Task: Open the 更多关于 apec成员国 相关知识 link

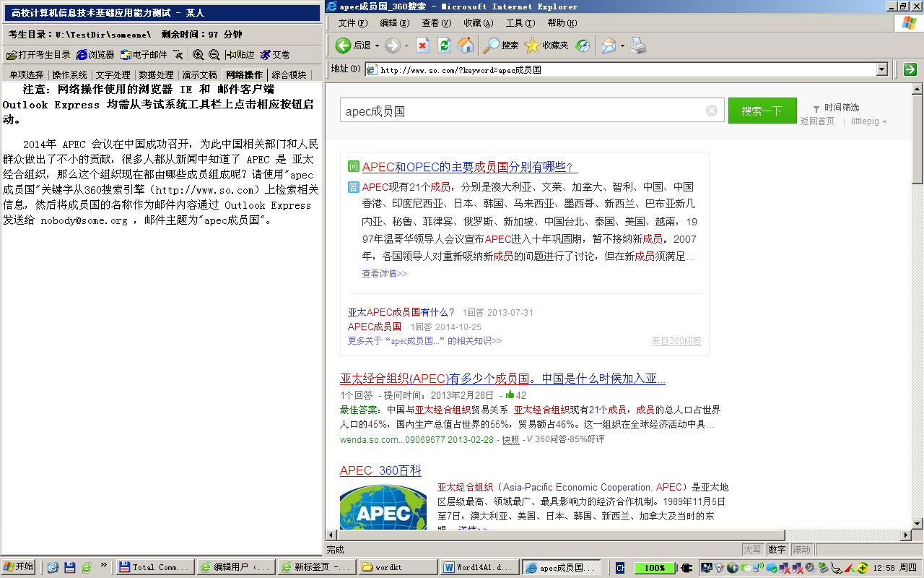Action: (424, 341)
